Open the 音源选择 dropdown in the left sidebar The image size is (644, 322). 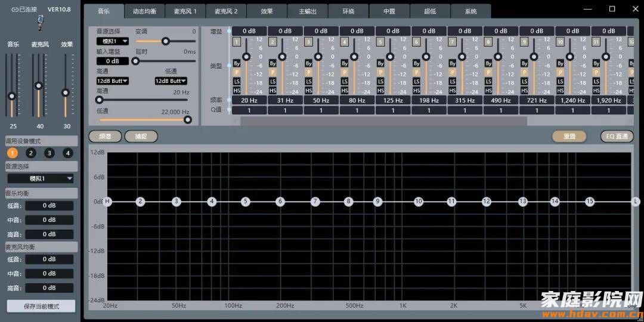(x=41, y=178)
